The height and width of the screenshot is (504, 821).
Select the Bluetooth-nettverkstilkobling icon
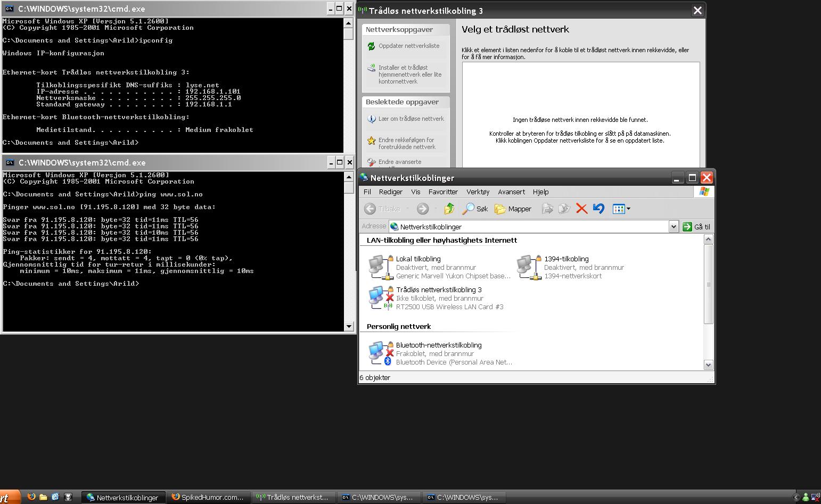381,353
